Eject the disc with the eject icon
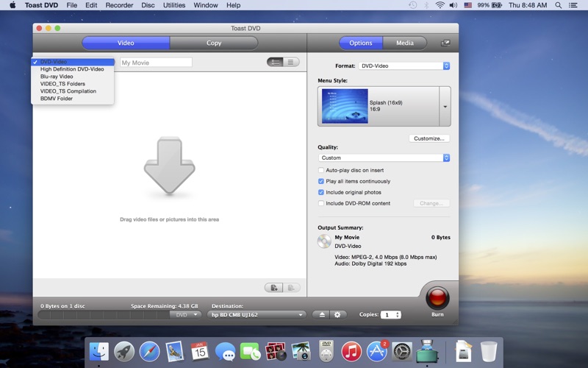The height and width of the screenshot is (368, 588). point(321,315)
